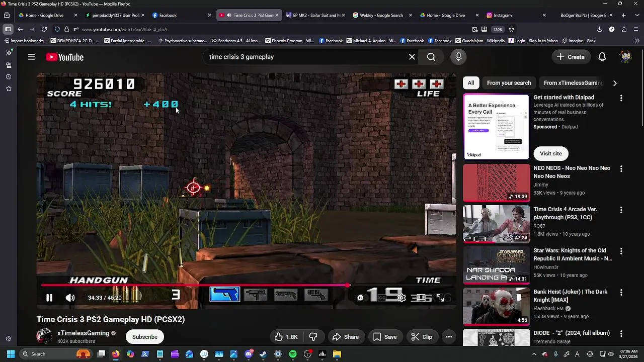644x362 pixels.
Task: Open Steam from the taskbar
Action: pos(263,354)
